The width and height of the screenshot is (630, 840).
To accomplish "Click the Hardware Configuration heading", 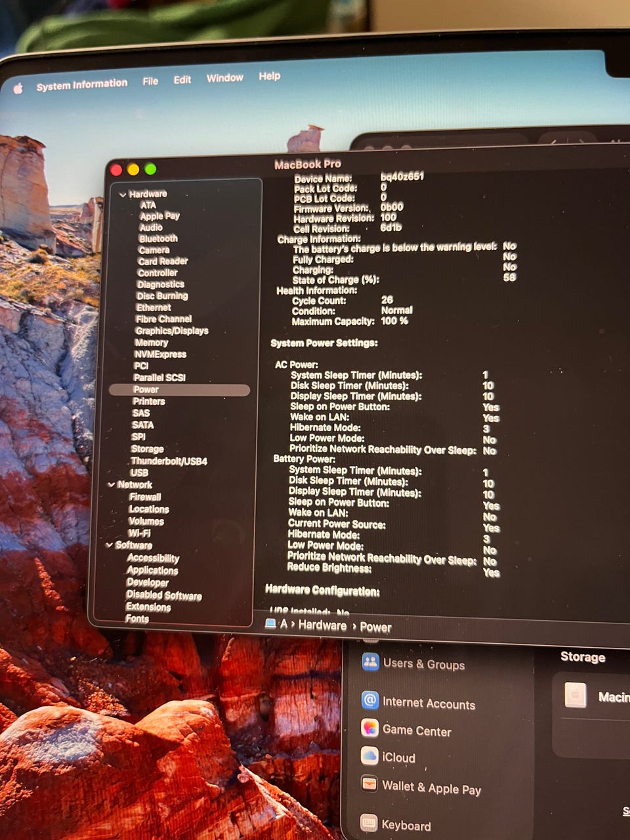I will [x=322, y=591].
